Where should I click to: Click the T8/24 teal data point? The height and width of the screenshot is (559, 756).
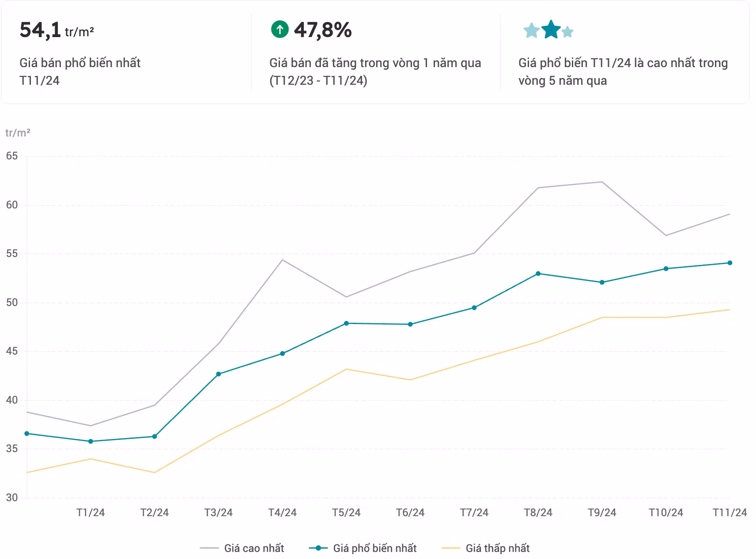click(538, 274)
